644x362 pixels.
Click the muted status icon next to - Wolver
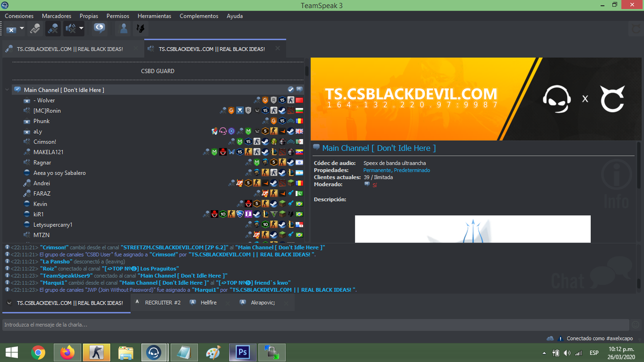[x=27, y=101]
